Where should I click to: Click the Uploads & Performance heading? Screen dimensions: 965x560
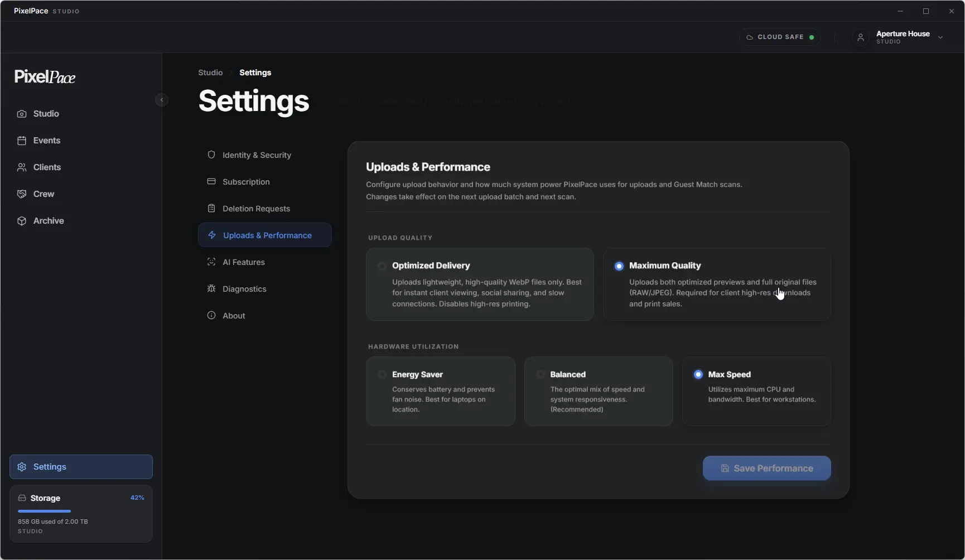428,167
